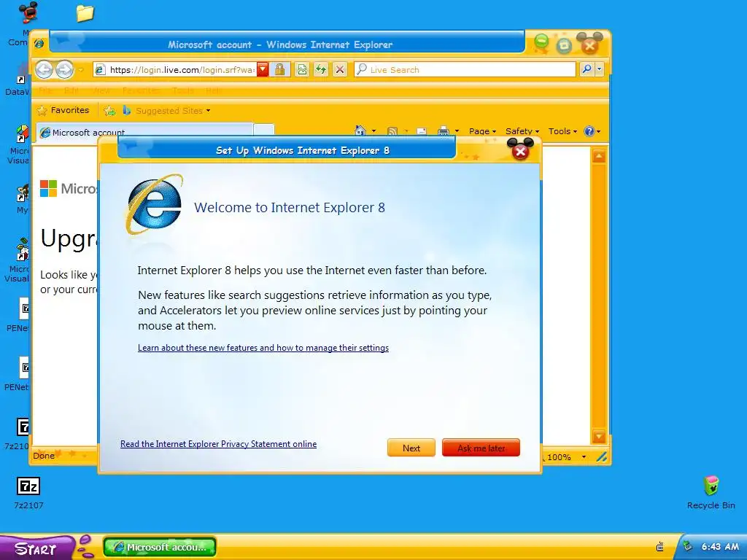The width and height of the screenshot is (747, 560).
Task: Open the faded View menu
Action: coord(101,90)
